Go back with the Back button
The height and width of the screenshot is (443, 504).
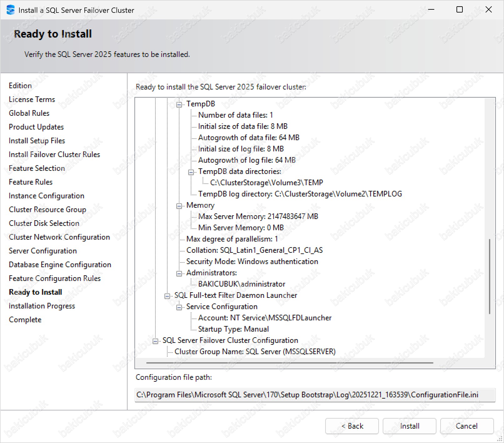pos(352,426)
